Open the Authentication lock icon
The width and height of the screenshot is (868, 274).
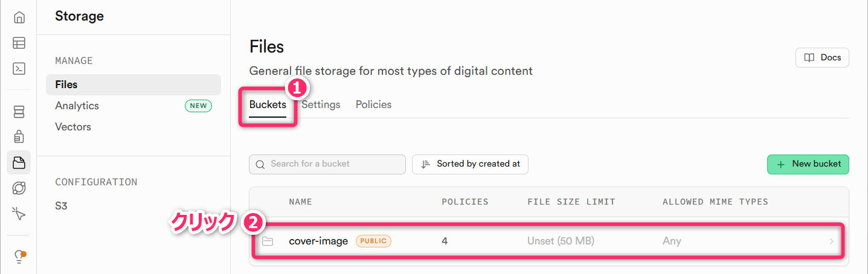coord(19,136)
